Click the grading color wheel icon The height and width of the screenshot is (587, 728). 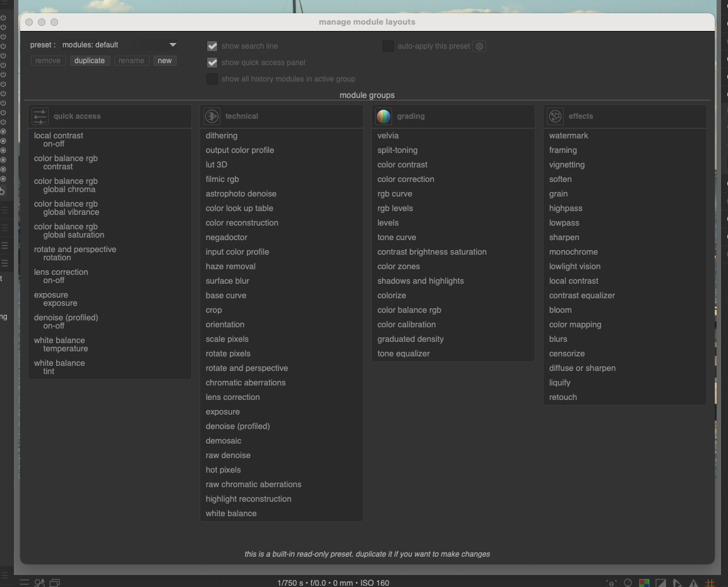pyautogui.click(x=383, y=116)
